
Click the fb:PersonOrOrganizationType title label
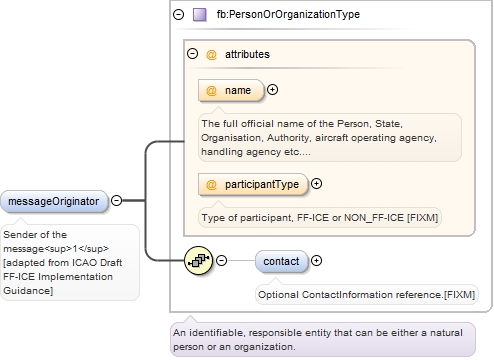coord(288,14)
